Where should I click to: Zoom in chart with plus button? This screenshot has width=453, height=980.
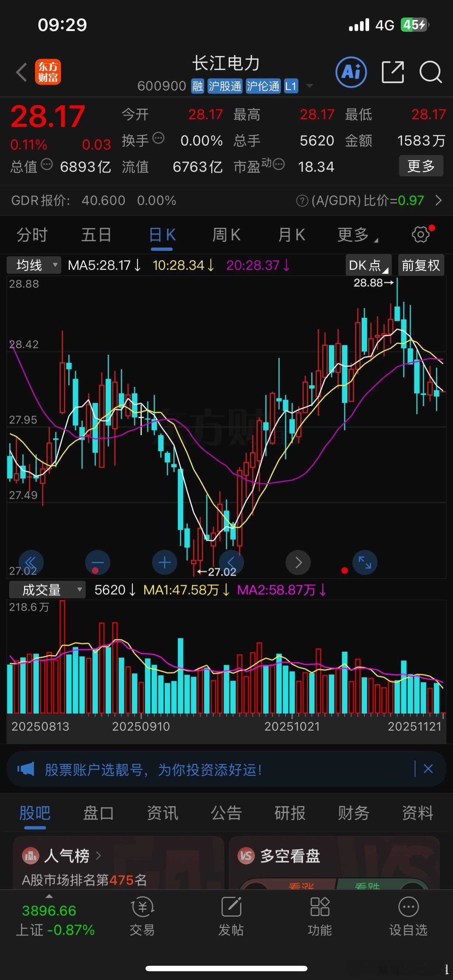click(164, 562)
